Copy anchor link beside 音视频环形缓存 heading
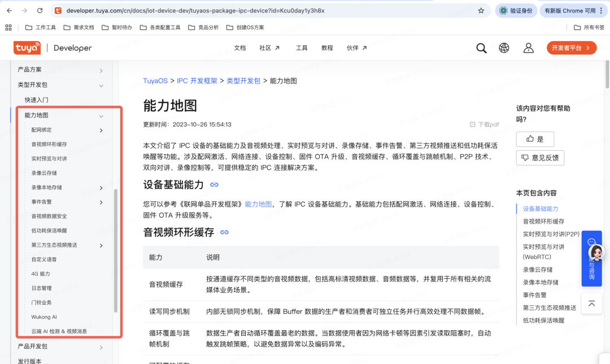The image size is (610, 364). coord(224,231)
